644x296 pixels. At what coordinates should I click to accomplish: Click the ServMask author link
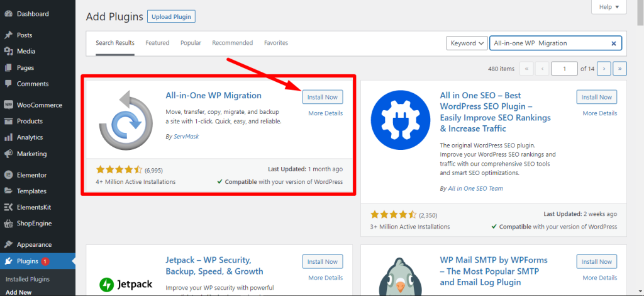pyautogui.click(x=186, y=136)
